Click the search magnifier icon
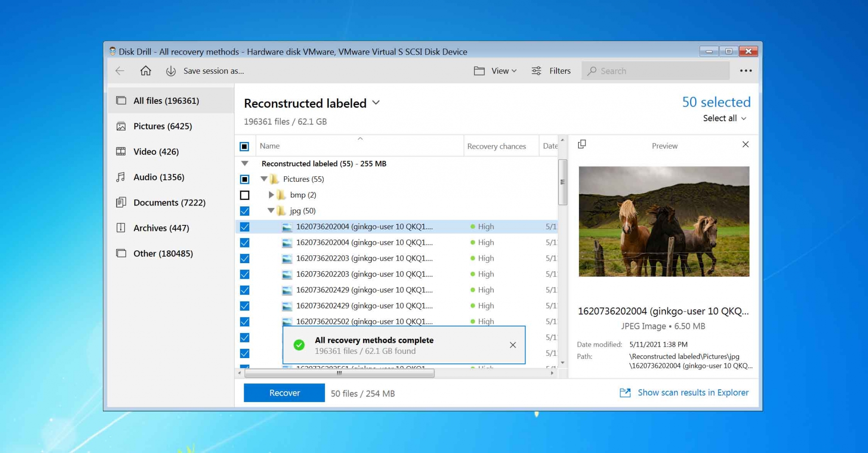This screenshot has height=453, width=868. (593, 71)
